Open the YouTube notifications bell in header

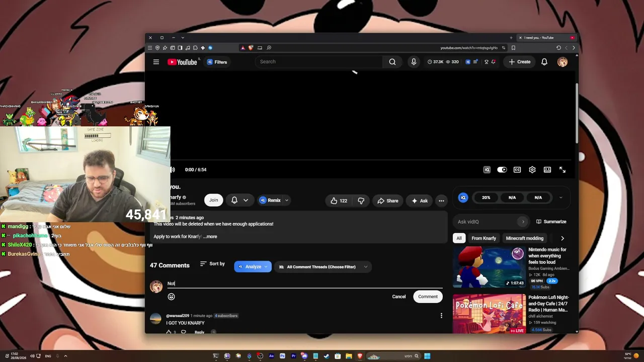(x=544, y=62)
